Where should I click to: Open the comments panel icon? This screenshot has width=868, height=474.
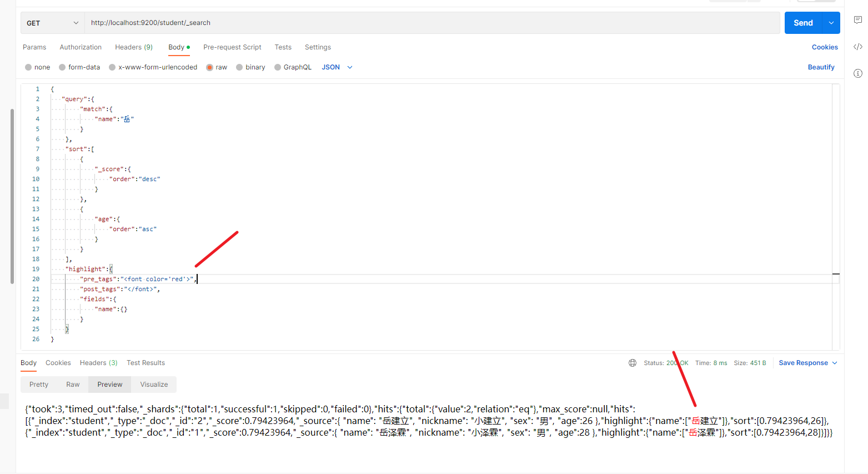coord(858,20)
